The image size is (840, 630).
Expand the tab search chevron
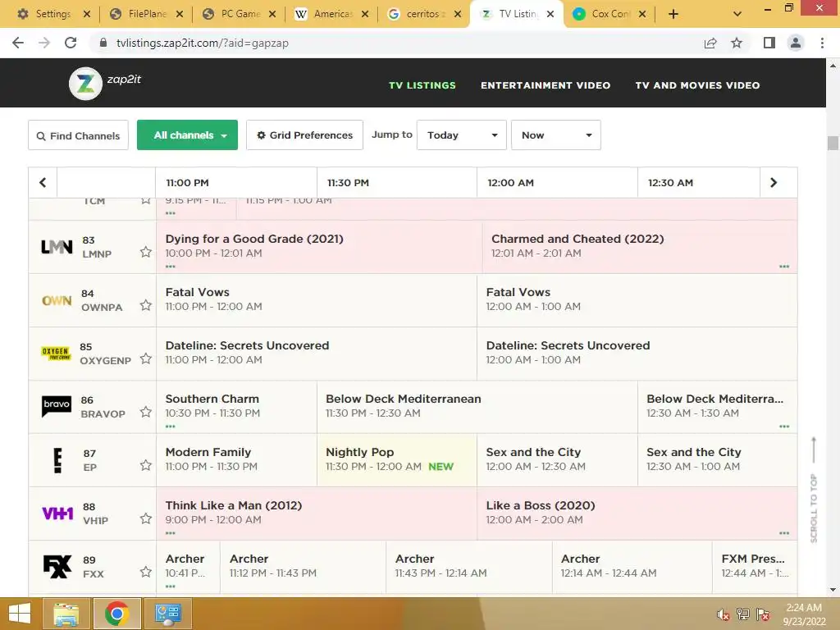737,15
